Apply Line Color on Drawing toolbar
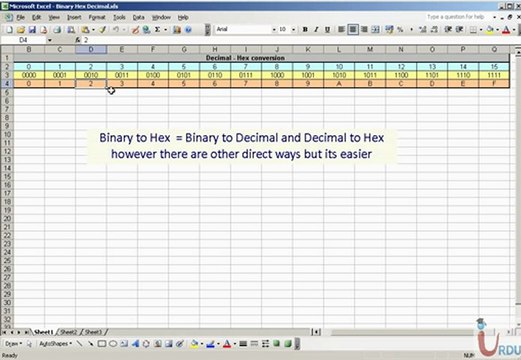 point(210,344)
